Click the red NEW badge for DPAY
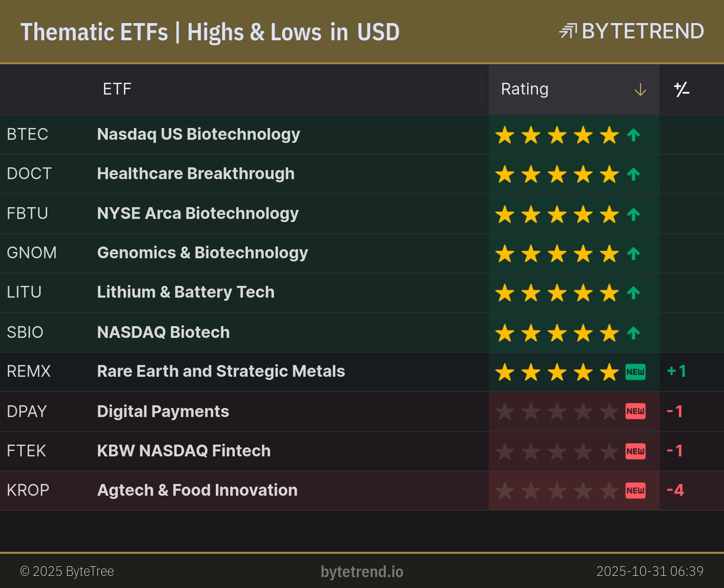724x588 pixels. [635, 411]
